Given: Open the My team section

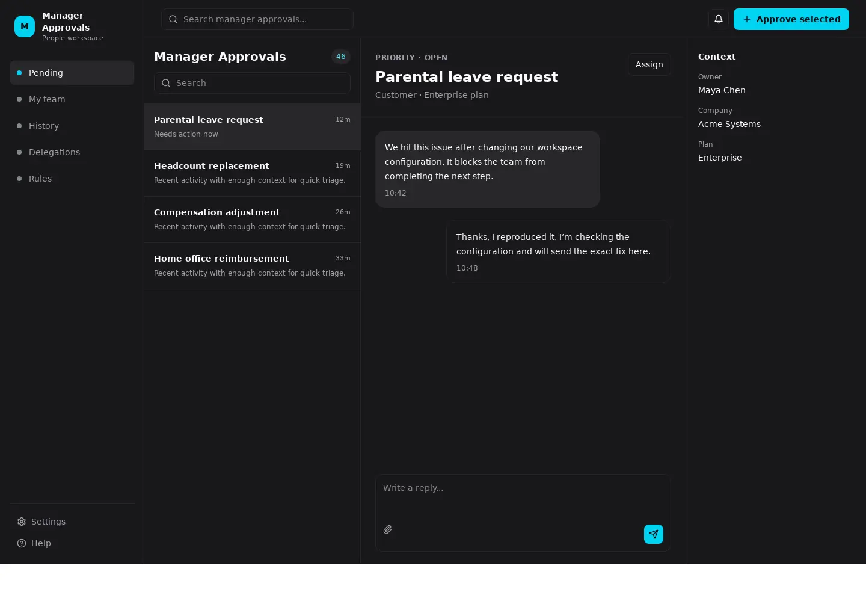Looking at the screenshot, I should tap(72, 99).
